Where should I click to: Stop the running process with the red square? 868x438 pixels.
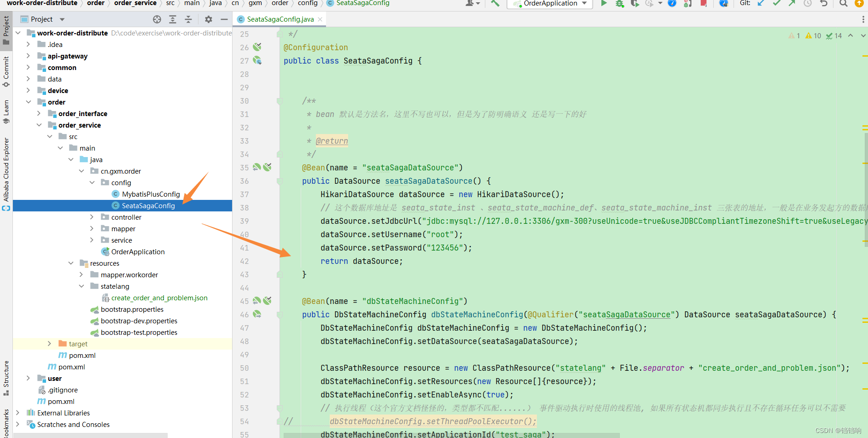tap(704, 3)
